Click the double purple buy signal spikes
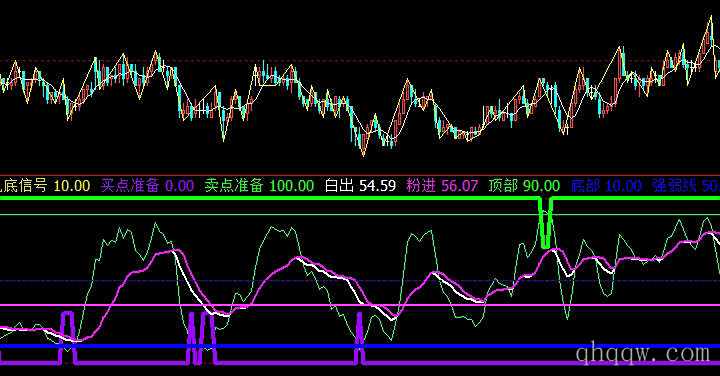This screenshot has width=720, height=376. tap(201, 338)
